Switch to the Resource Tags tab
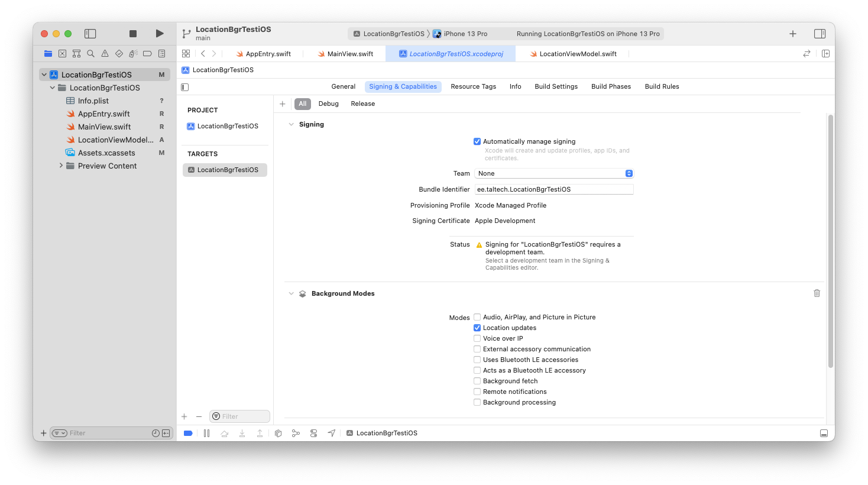Viewport: 868px width, 485px height. coord(473,86)
